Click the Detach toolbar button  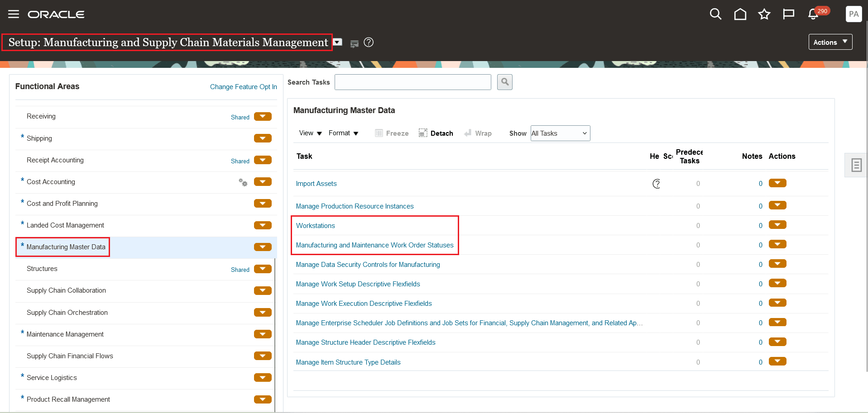[x=436, y=133]
